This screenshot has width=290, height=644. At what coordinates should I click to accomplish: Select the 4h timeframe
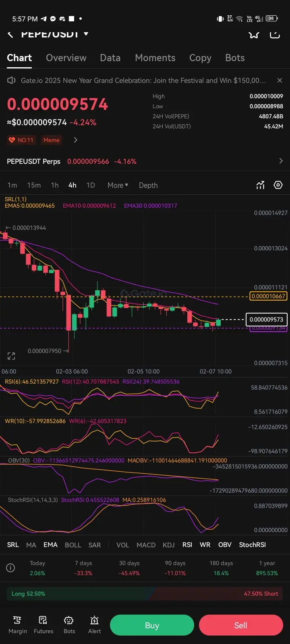click(72, 185)
